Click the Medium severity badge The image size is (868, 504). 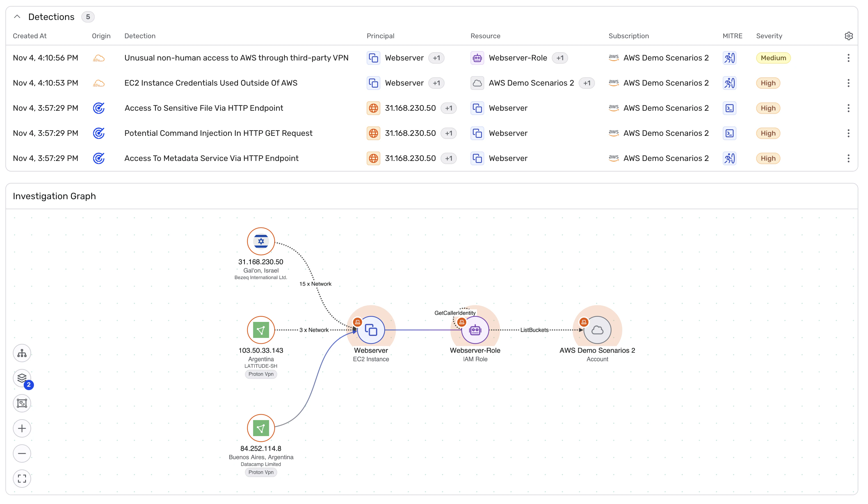coord(773,58)
